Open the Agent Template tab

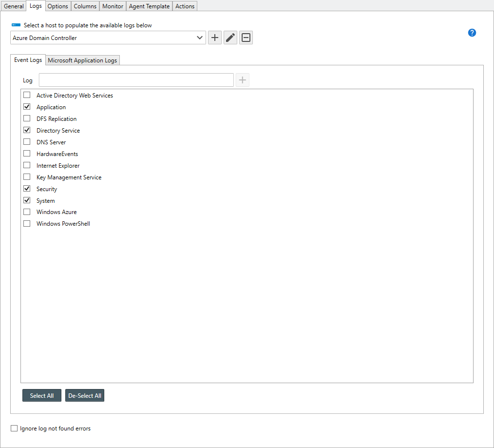pyautogui.click(x=149, y=6)
